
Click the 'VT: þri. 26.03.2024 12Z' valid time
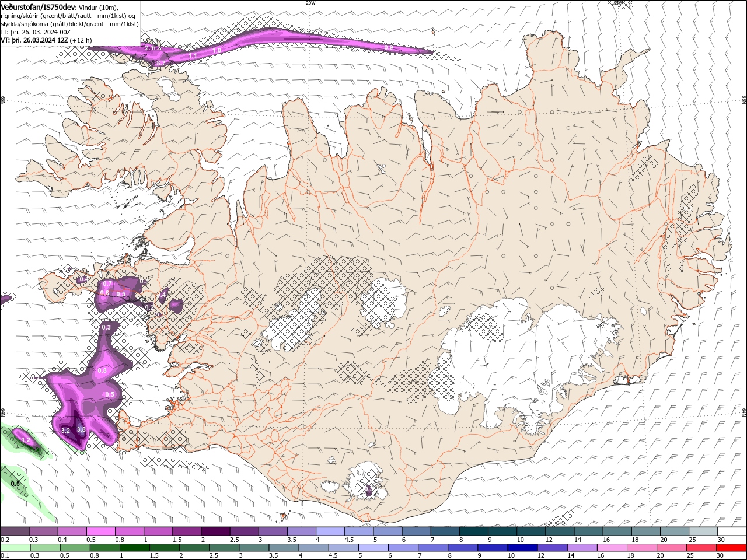pyautogui.click(x=34, y=40)
